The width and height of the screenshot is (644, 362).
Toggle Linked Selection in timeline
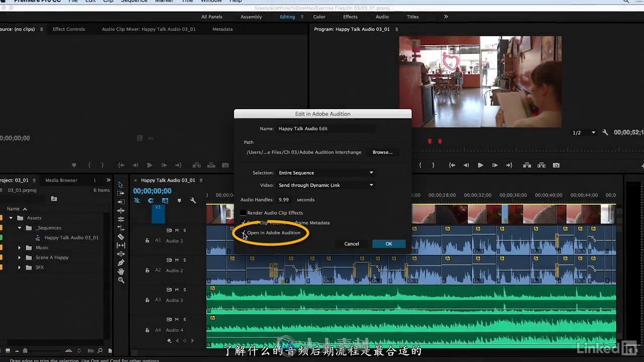point(165,200)
